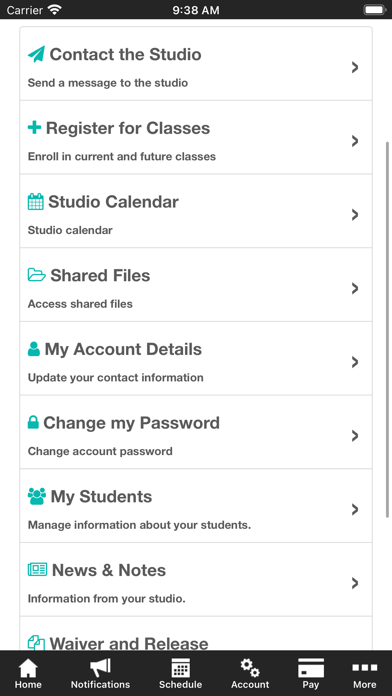The image size is (392, 696).
Task: Tap the paper plane Contact icon
Action: (36, 54)
